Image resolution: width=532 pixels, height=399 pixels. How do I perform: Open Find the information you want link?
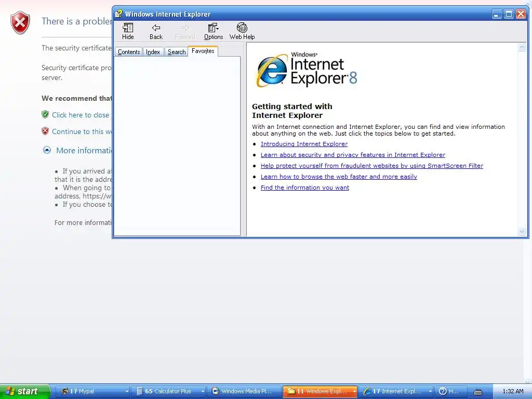click(304, 187)
